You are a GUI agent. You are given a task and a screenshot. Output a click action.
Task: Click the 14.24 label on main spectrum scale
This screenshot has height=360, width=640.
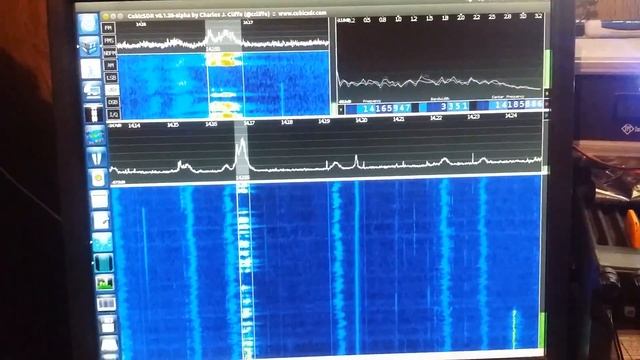(511, 116)
